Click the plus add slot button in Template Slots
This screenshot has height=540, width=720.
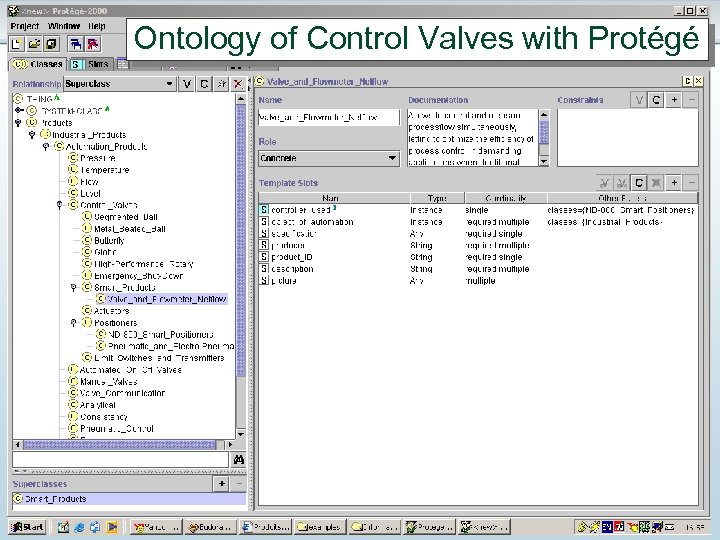point(674,183)
